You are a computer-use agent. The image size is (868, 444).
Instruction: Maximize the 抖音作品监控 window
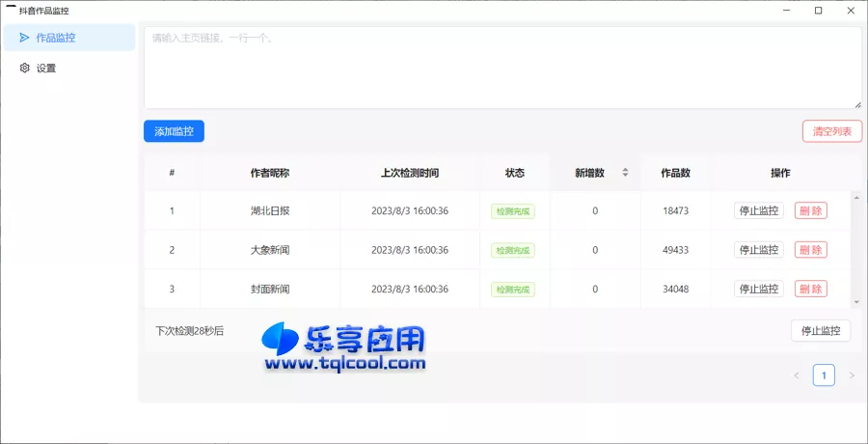818,10
